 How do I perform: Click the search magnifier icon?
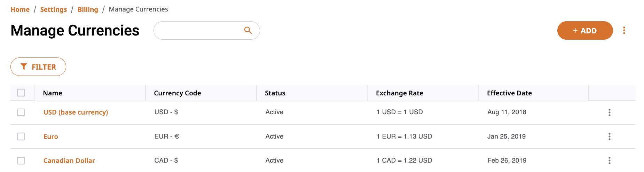coord(248,30)
